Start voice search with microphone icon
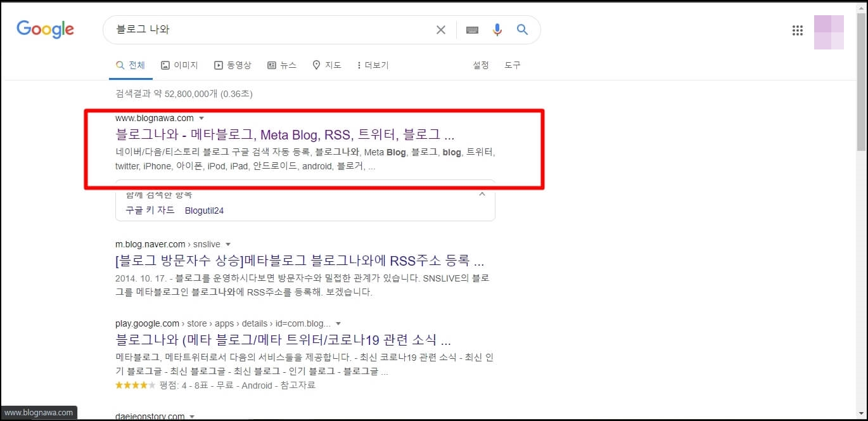Screen dimensions: 868x421 [497, 30]
